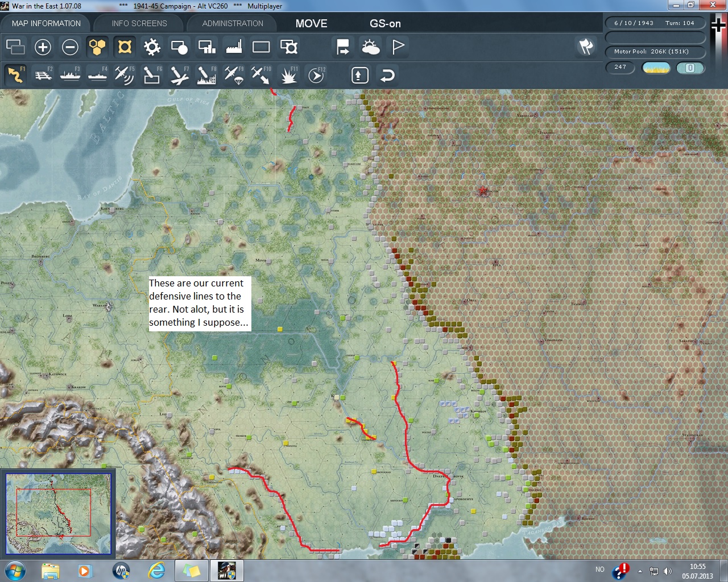728x582 pixels.
Task: Click the end turn F12 button
Action: click(316, 75)
